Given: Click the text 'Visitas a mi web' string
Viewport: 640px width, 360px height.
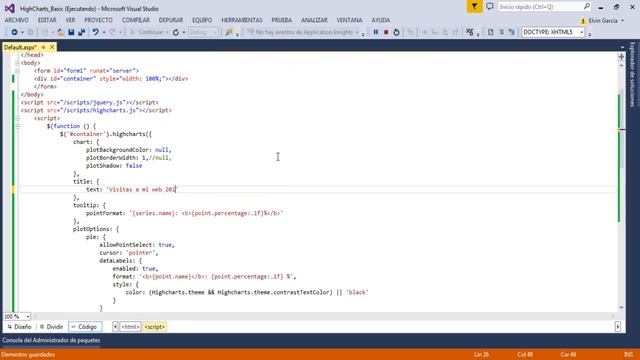Looking at the screenshot, I should click(141, 190).
